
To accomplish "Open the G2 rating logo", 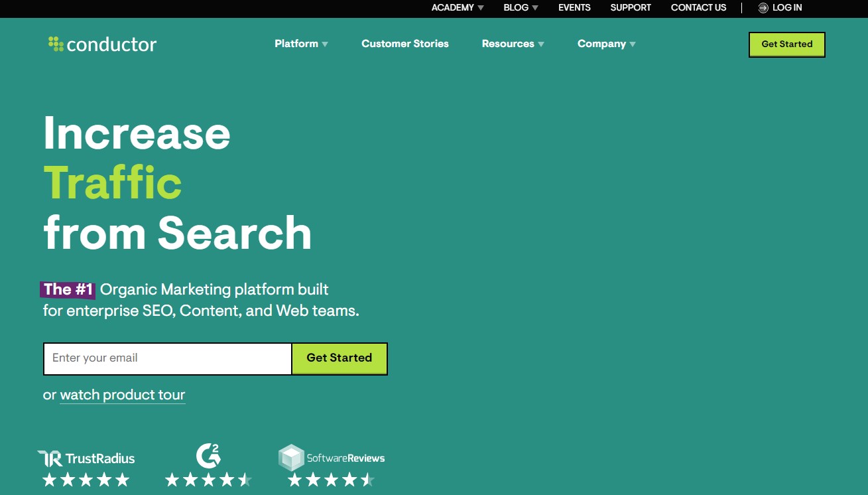I will coord(208,456).
